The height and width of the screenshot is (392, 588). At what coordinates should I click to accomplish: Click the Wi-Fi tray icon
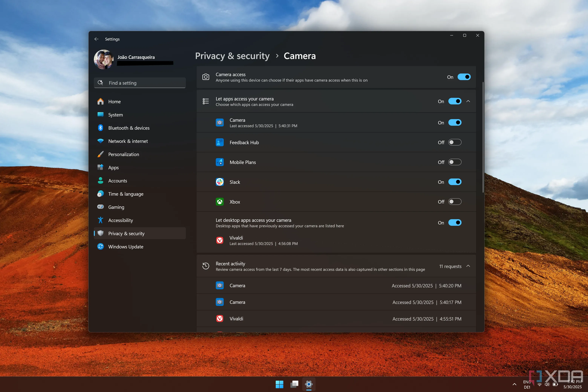(540, 384)
